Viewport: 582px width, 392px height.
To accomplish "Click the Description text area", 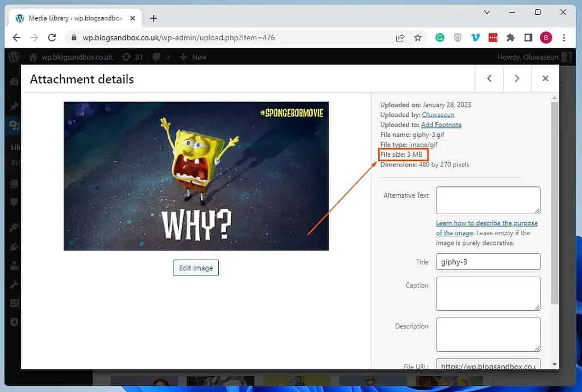I will [488, 334].
